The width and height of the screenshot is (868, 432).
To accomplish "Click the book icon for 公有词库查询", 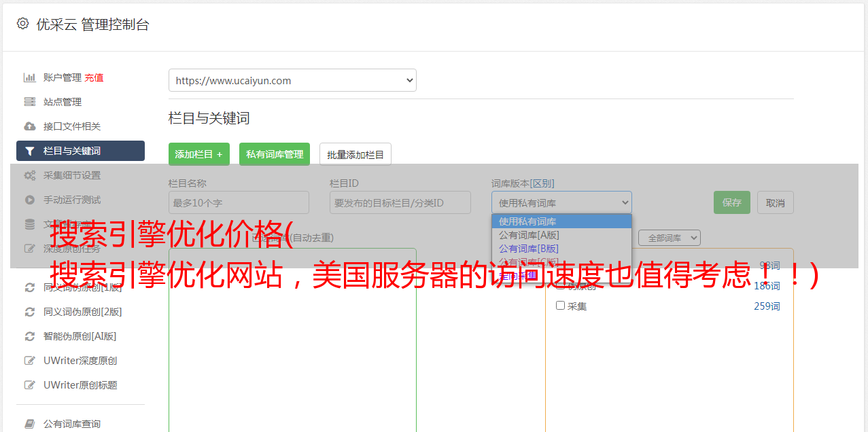I will click(x=30, y=424).
